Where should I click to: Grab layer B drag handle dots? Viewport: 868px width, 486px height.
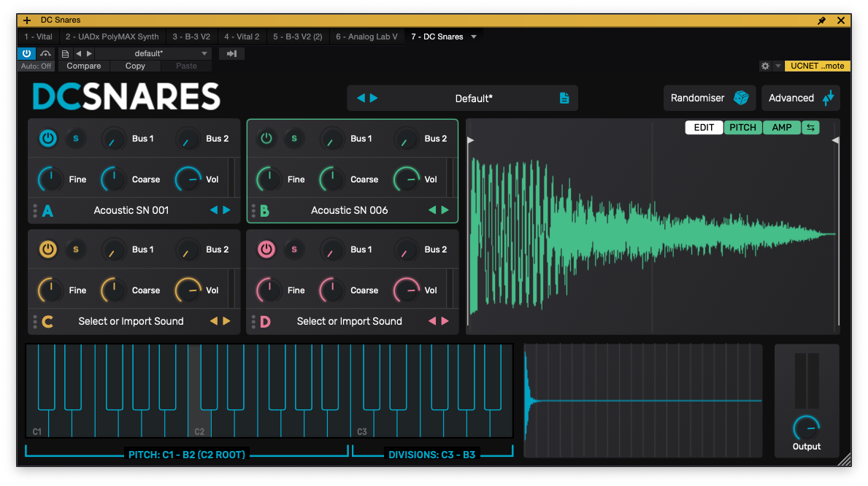[x=253, y=210]
